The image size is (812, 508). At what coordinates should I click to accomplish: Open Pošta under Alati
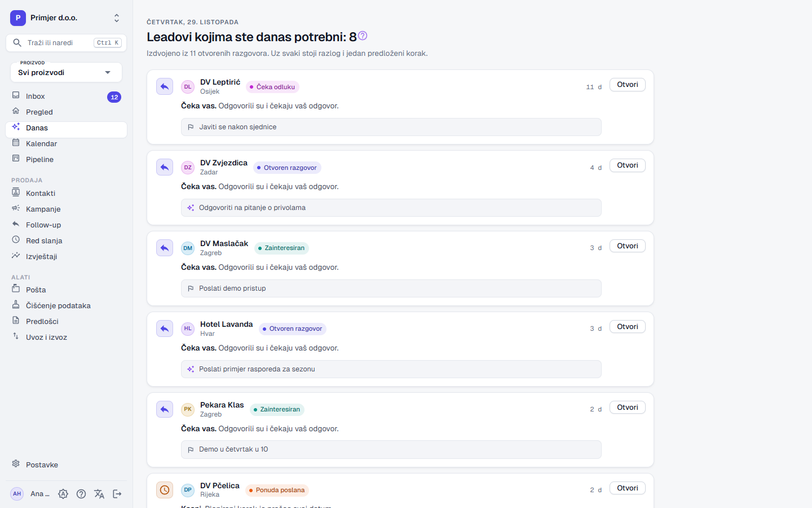point(67,290)
